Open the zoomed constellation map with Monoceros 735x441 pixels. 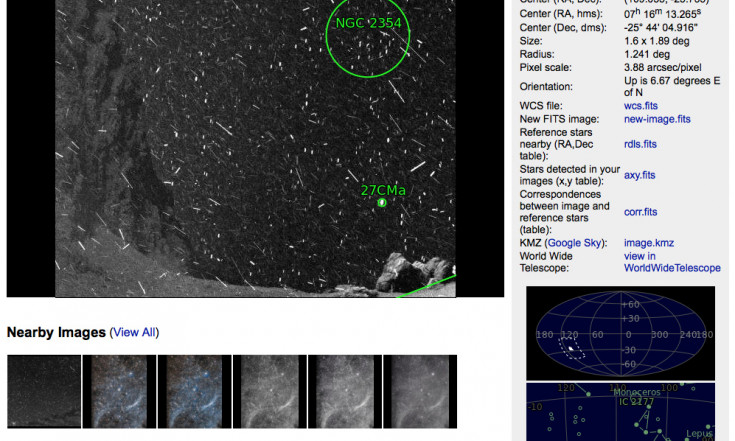coord(621,412)
